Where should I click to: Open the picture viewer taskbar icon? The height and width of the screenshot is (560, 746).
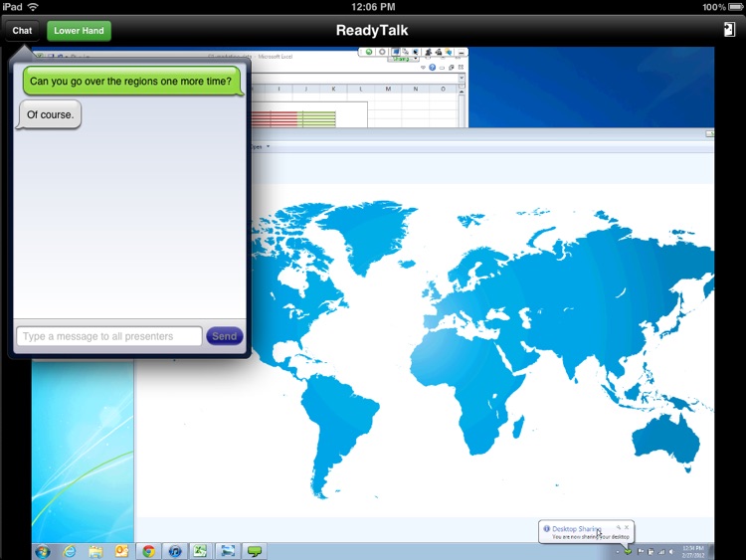(228, 551)
